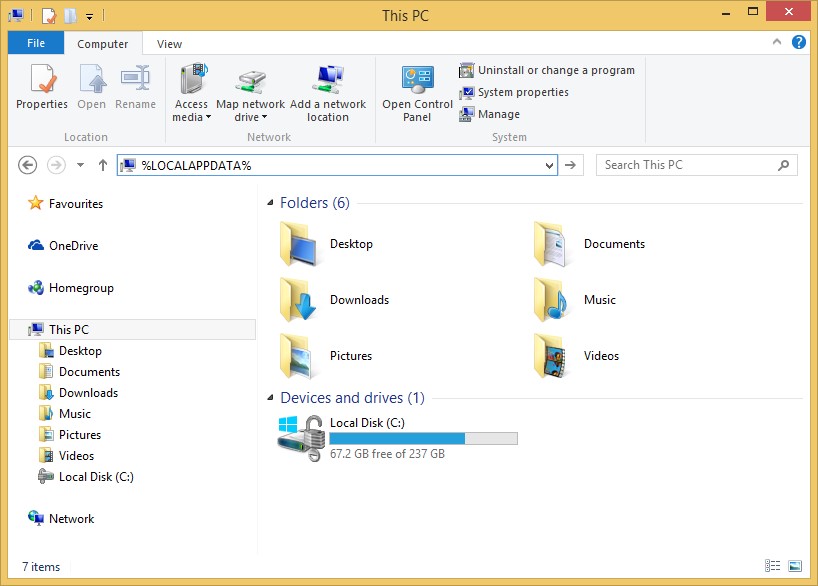Image resolution: width=818 pixels, height=586 pixels.
Task: Select OneDrive in navigation pane
Action: point(63,245)
